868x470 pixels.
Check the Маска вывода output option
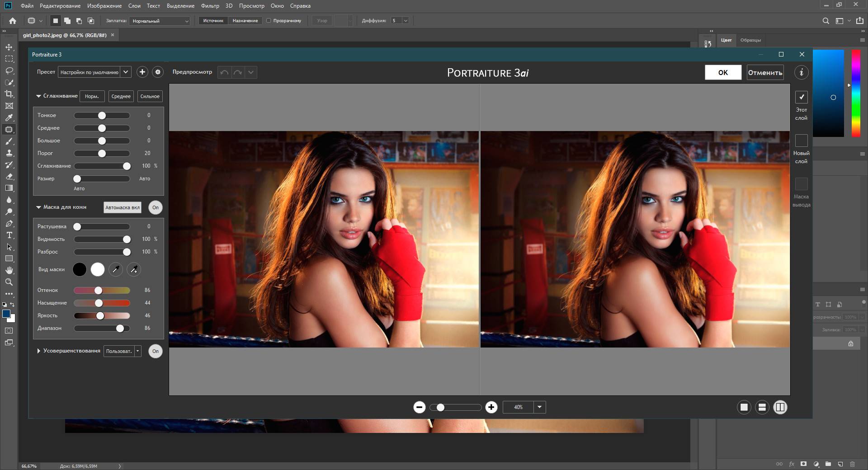click(802, 184)
